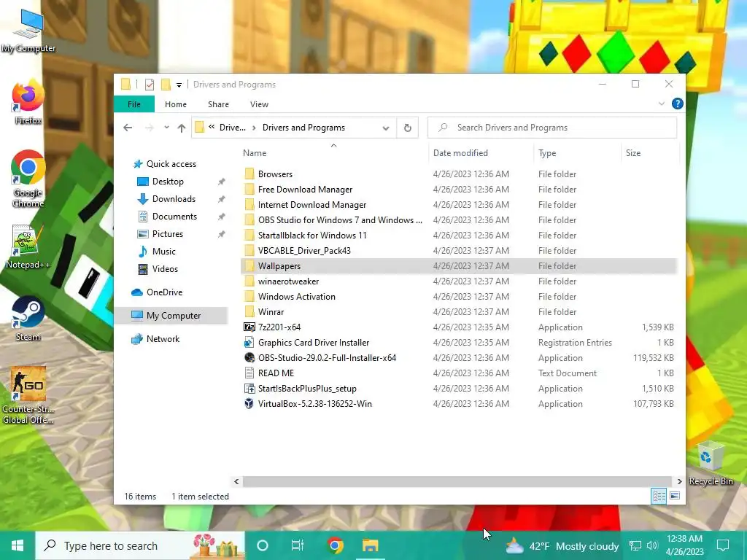Refresh the Drivers and Programs folder
This screenshot has height=560, width=747.
407,128
